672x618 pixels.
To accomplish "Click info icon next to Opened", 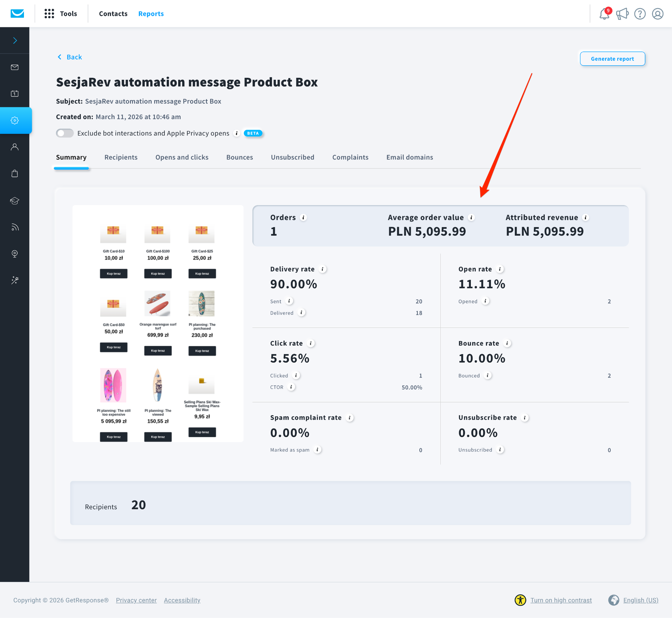I will 485,301.
